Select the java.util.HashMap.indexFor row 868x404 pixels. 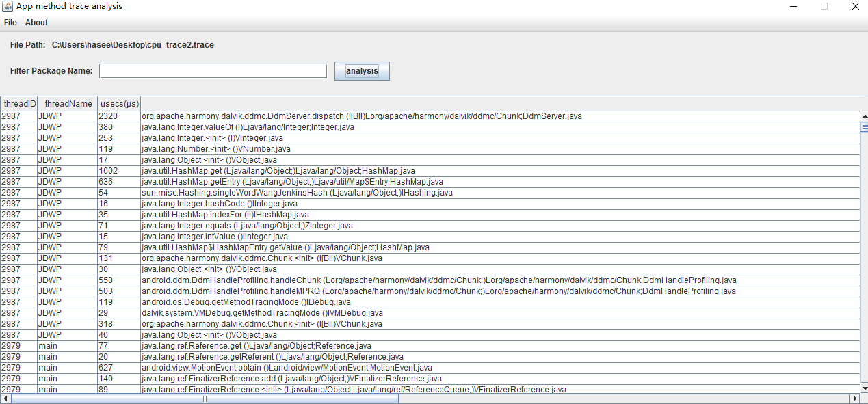click(x=430, y=215)
